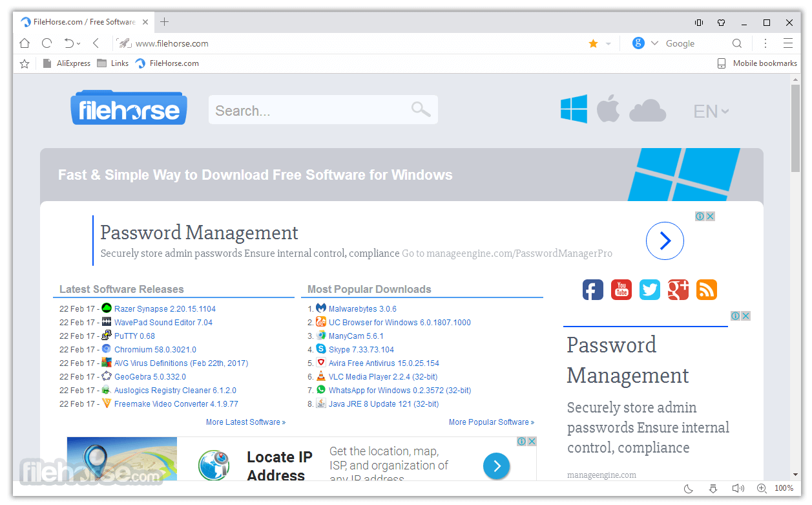Select the cloud web apps icon
This screenshot has width=812, height=505.
[647, 111]
